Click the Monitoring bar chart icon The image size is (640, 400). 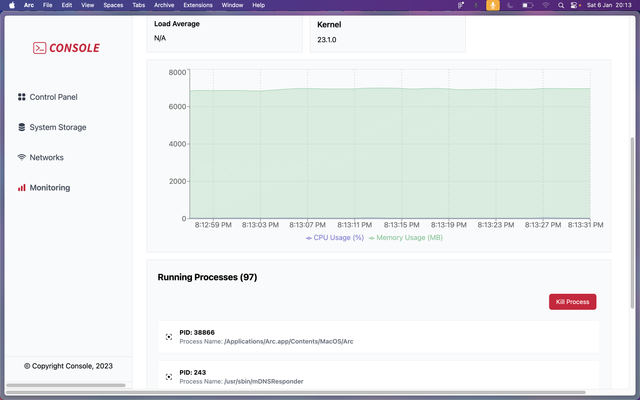(x=22, y=188)
